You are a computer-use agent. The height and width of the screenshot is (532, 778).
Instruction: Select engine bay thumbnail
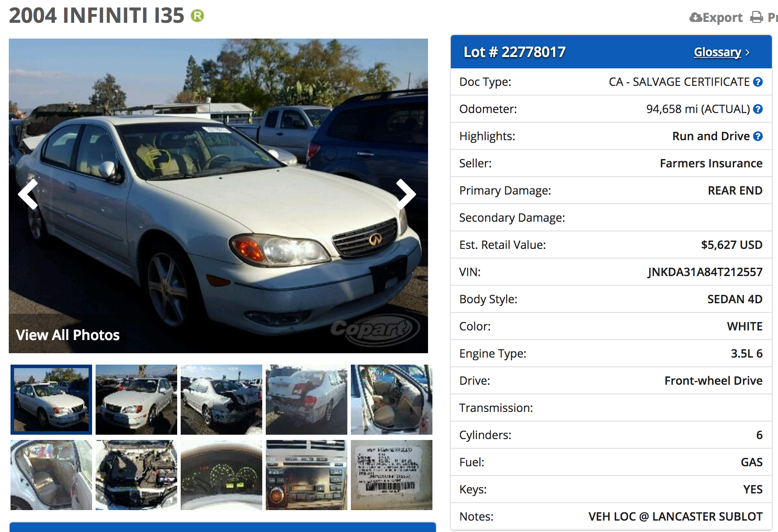pos(136,475)
